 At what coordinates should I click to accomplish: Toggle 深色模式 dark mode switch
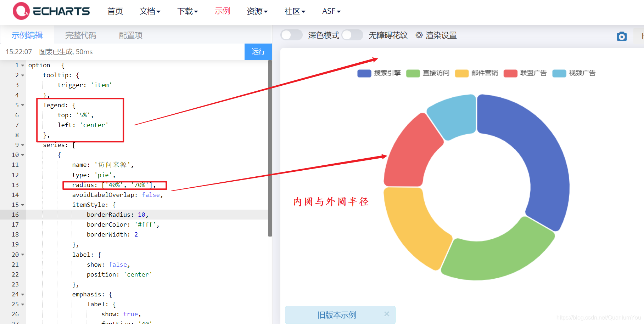click(x=291, y=35)
